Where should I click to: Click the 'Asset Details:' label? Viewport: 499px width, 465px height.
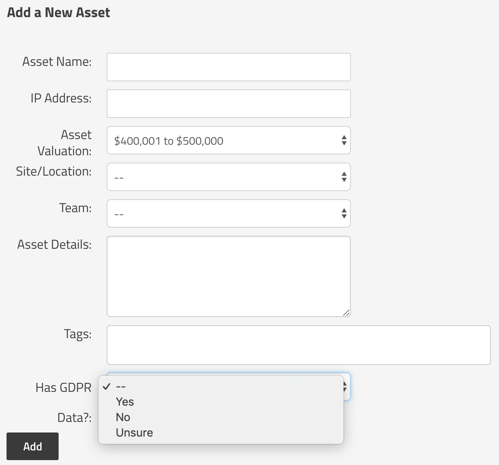[54, 245]
